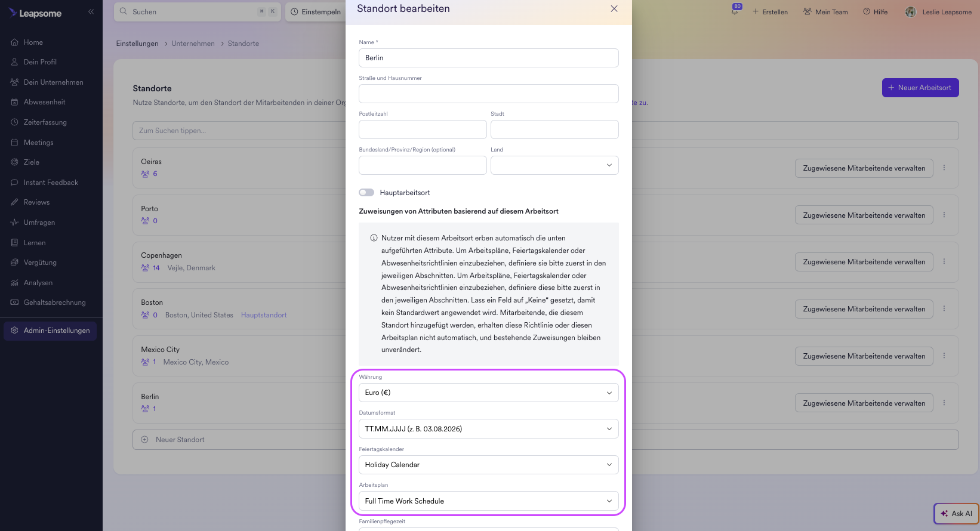This screenshot has height=531, width=980.
Task: Focus the Suchen search field
Action: tap(197, 11)
